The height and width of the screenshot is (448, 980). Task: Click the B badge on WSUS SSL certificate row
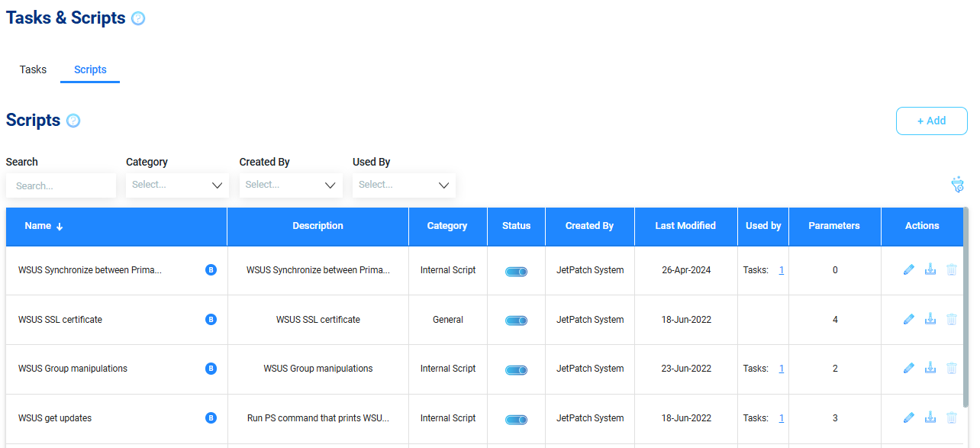(211, 319)
